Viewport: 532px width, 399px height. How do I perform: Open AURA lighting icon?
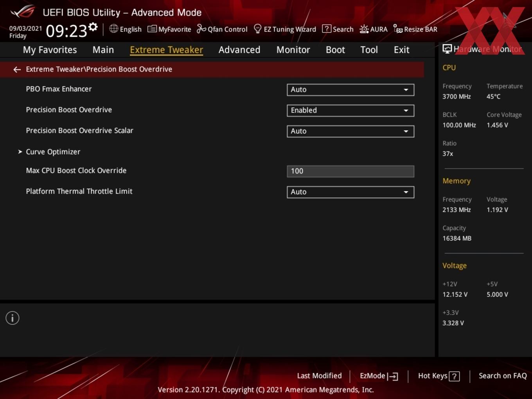click(x=364, y=29)
